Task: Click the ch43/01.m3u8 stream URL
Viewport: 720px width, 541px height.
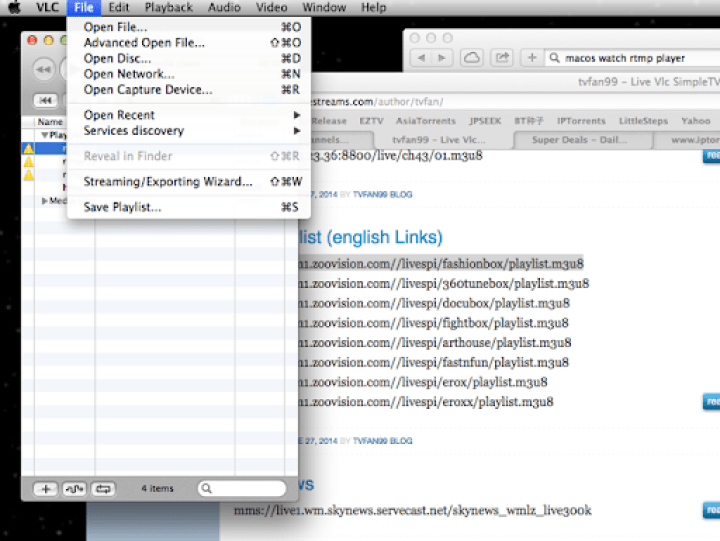Action: click(396, 156)
